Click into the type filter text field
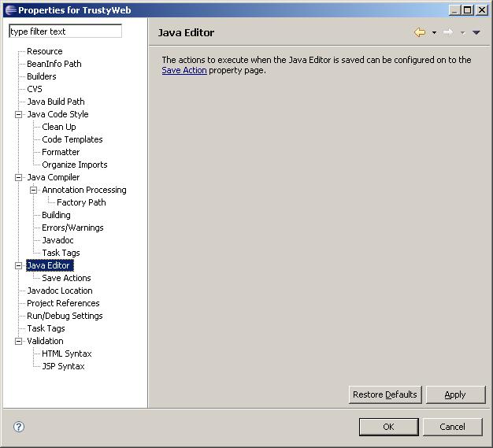Screen dimensions: 493x448 (65, 31)
